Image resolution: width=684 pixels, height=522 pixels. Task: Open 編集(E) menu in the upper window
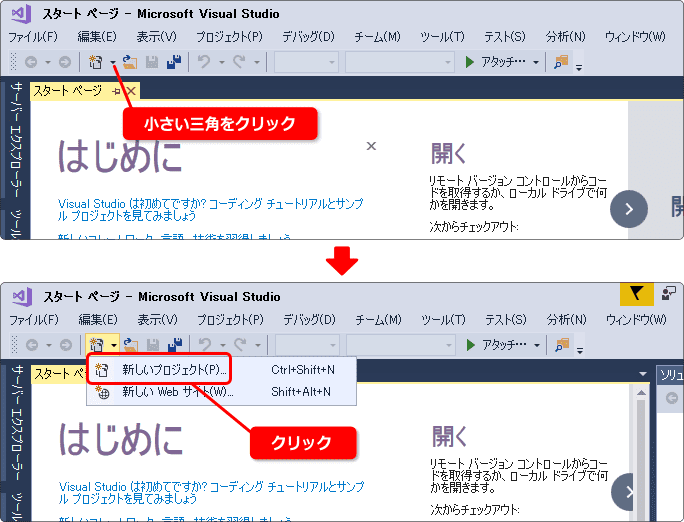coord(97,37)
